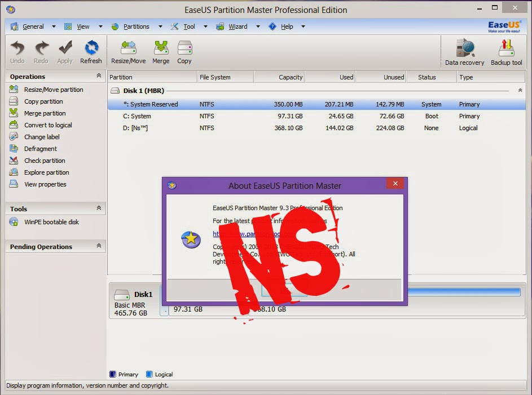532x395 pixels.
Task: Collapse the Disk 1 (MBR) group
Action: 520,90
